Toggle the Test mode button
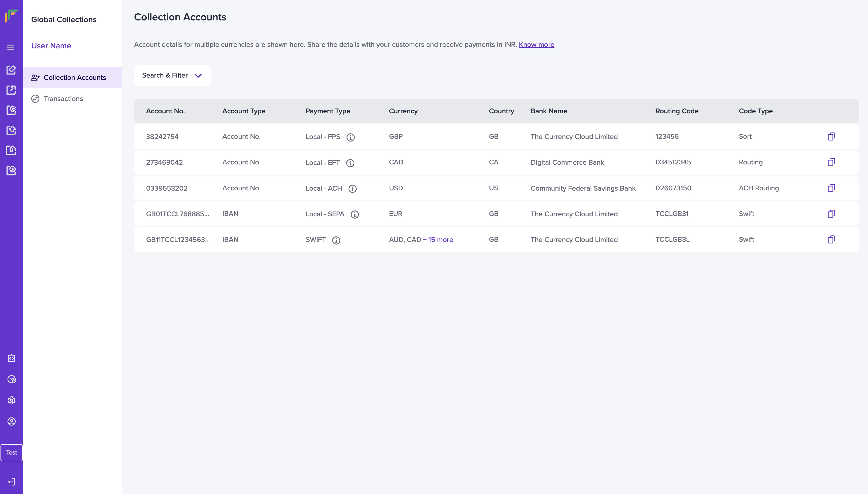The image size is (868, 494). tap(12, 453)
